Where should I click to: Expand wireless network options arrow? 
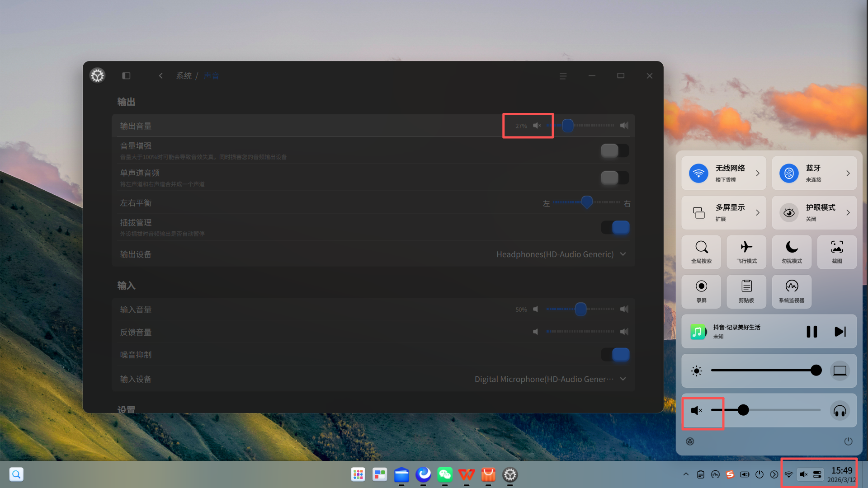tap(758, 174)
